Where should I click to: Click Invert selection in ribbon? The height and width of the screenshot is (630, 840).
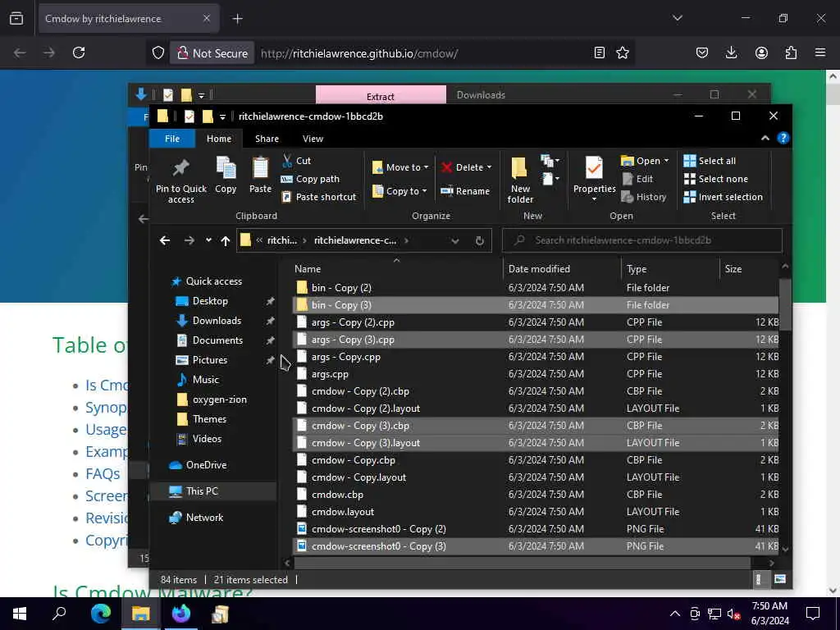click(724, 197)
